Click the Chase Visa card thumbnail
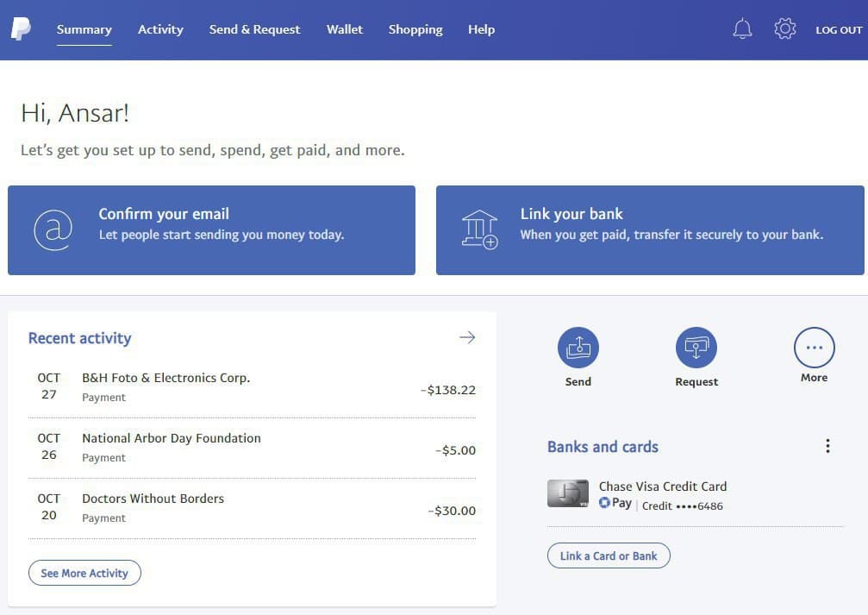 coord(568,493)
